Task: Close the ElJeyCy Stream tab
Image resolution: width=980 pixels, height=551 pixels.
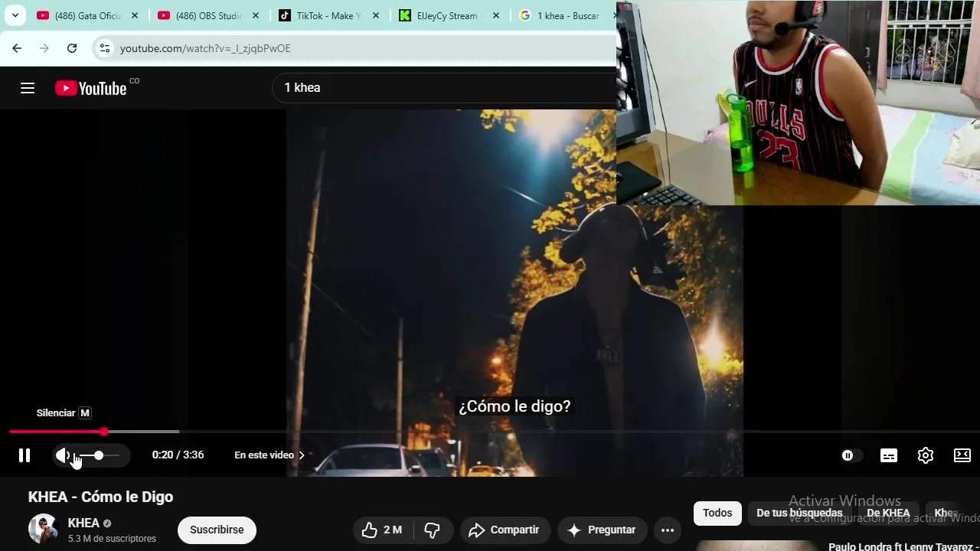Action: 496,15
